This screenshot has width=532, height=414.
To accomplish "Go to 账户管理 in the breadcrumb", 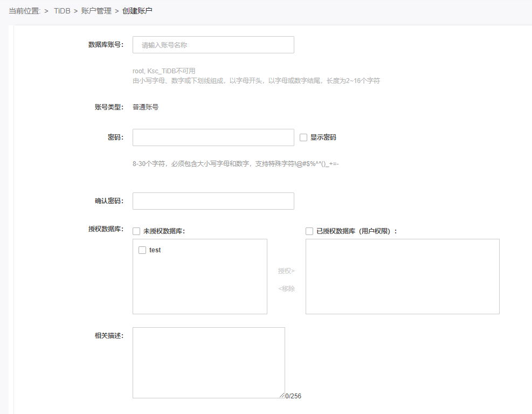I will (96, 11).
